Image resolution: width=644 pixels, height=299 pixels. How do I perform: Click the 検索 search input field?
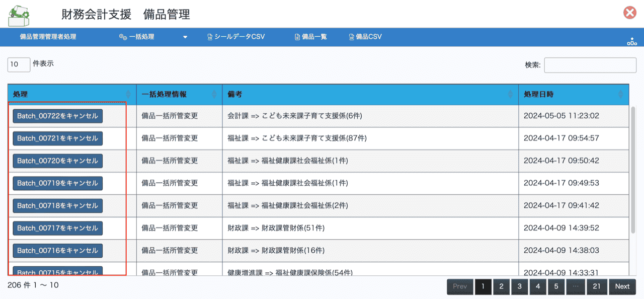590,65
